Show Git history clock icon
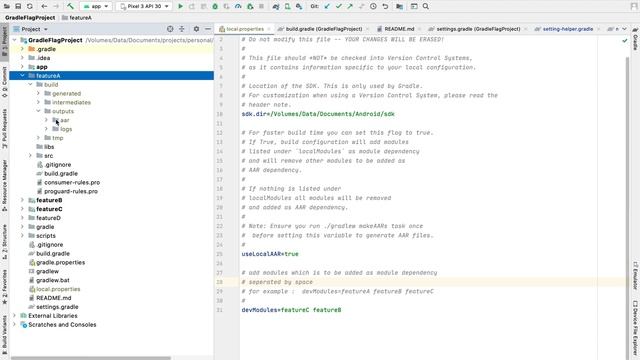Image resolution: width=640 pixels, height=360 pixels. coord(373,7)
